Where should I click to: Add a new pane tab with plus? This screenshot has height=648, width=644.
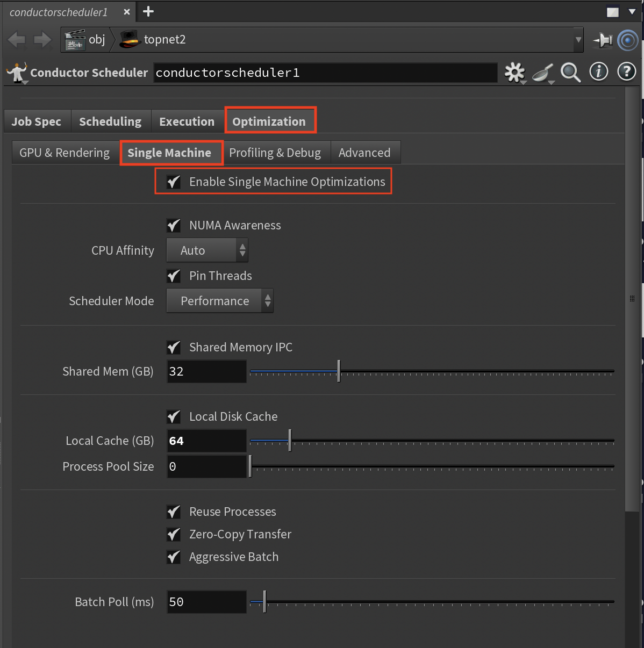148,11
